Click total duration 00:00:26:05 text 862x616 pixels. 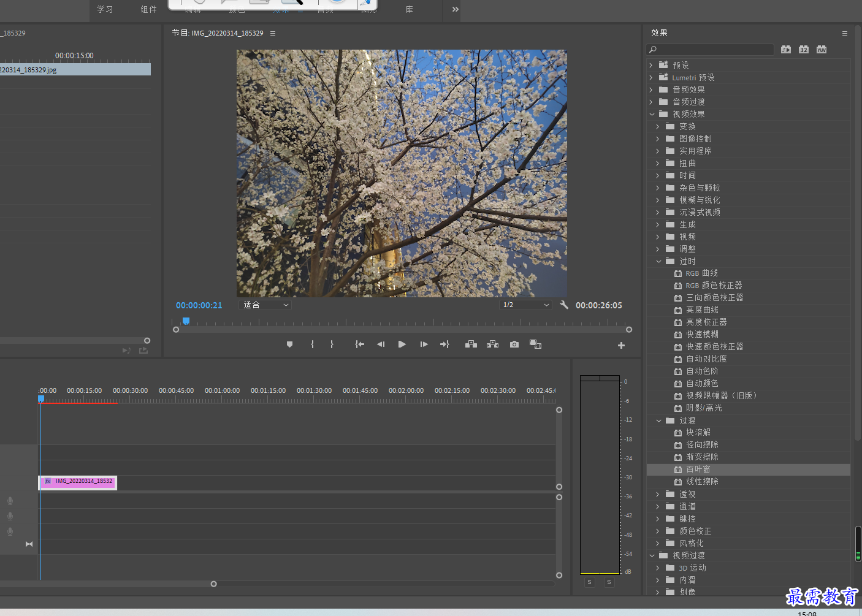point(598,305)
